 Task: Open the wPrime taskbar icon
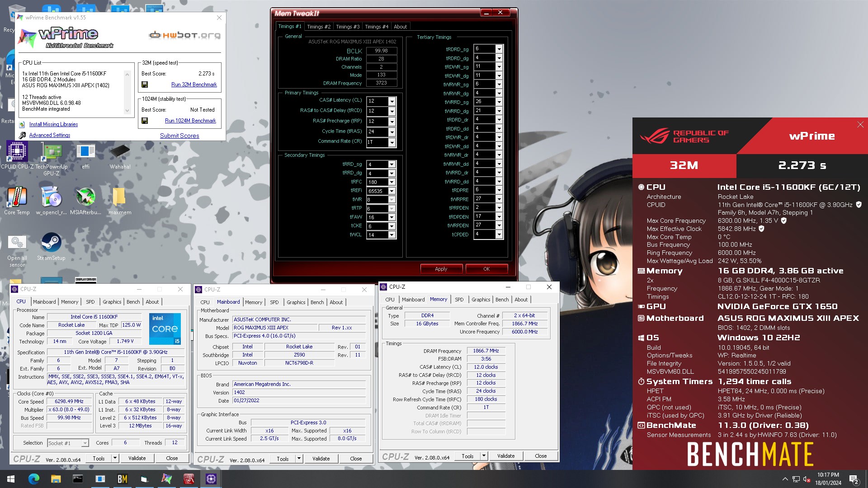(x=166, y=479)
